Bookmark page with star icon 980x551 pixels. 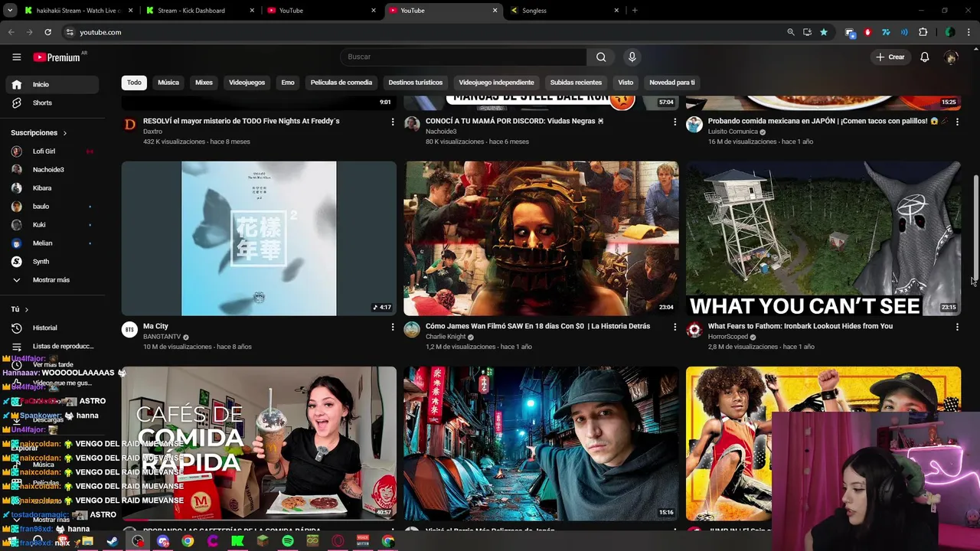coord(824,32)
